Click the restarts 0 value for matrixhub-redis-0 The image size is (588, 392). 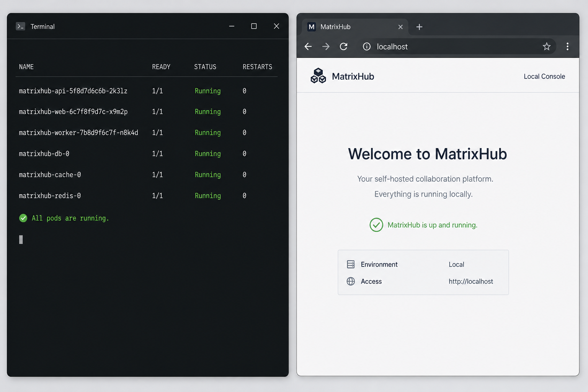point(244,196)
